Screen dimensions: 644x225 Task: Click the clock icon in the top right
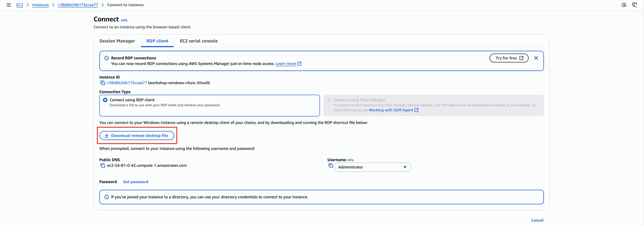[x=624, y=5]
